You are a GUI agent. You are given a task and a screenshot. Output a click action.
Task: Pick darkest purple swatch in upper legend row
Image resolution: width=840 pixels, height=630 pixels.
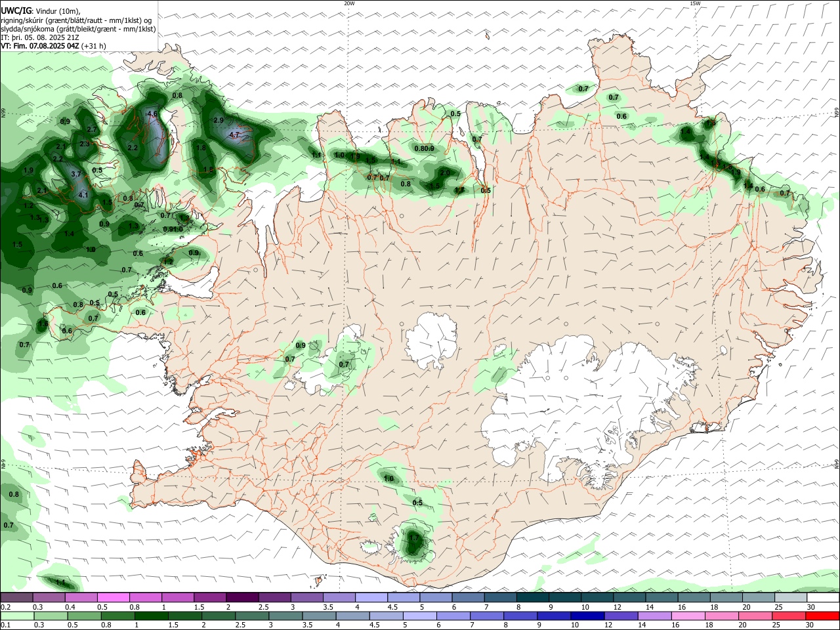tap(242, 597)
